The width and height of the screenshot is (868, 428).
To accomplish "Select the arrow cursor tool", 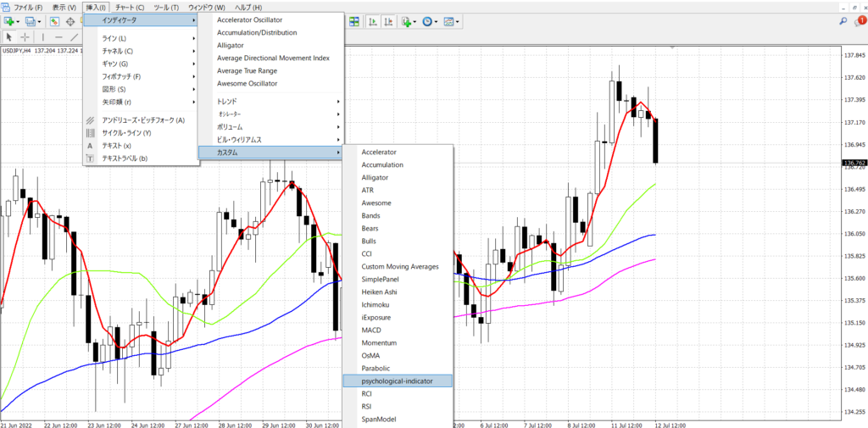I will point(8,37).
